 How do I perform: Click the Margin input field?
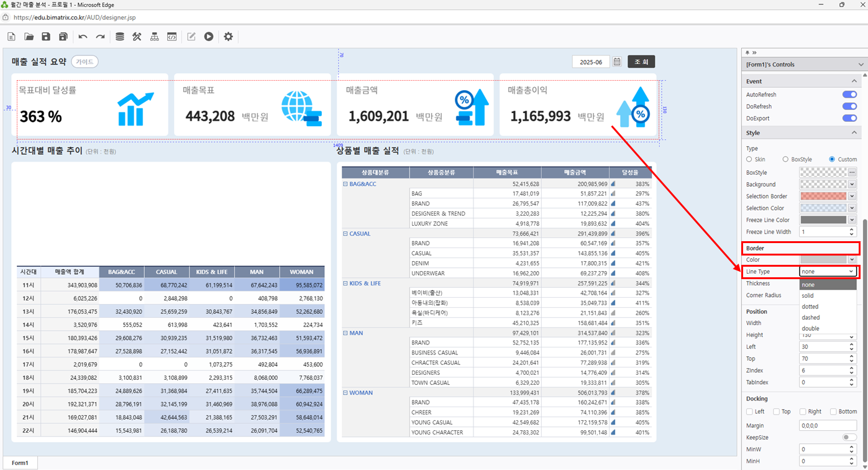(x=828, y=425)
